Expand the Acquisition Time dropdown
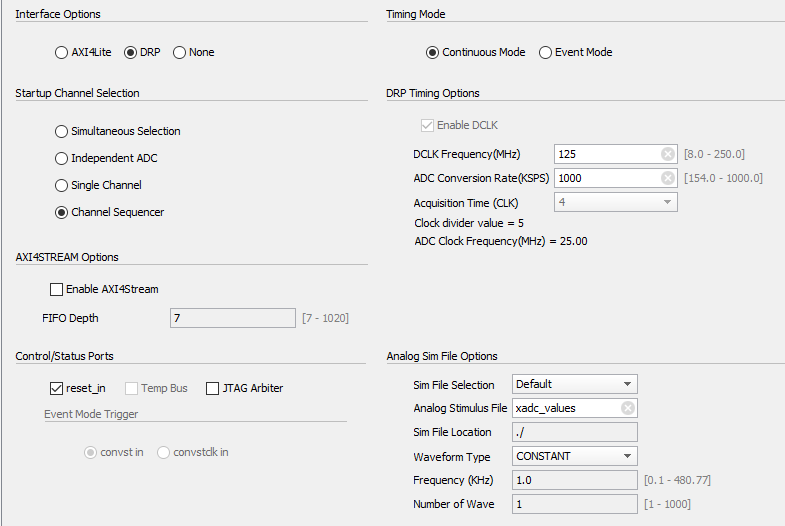Screen dimensions: 785x526 [616, 202]
